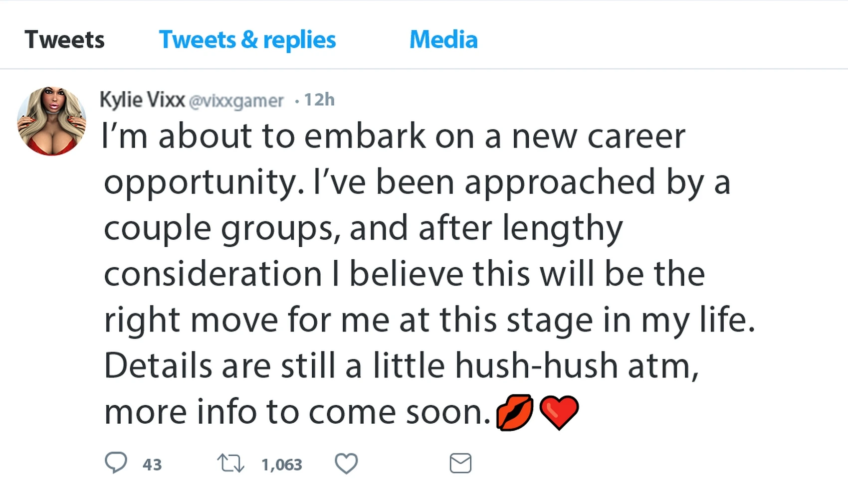This screenshot has width=848, height=504.
Task: Click the word "Details" in the tweet
Action: point(158,365)
